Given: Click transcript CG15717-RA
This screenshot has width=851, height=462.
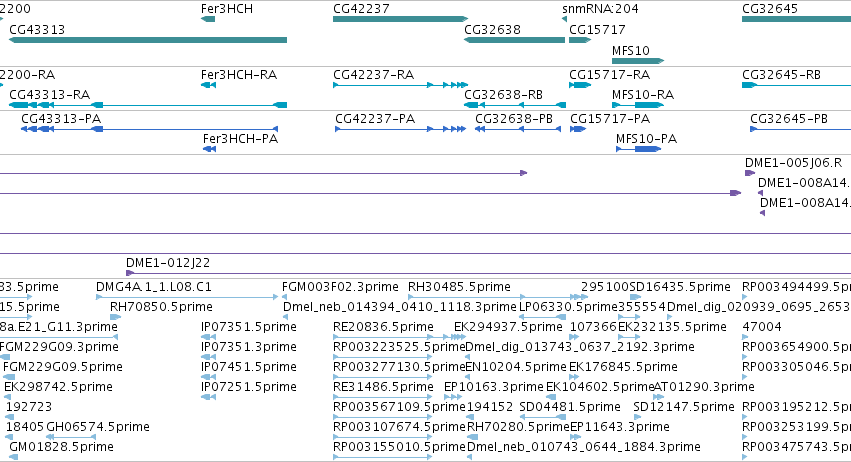Looking at the screenshot, I should (x=580, y=85).
